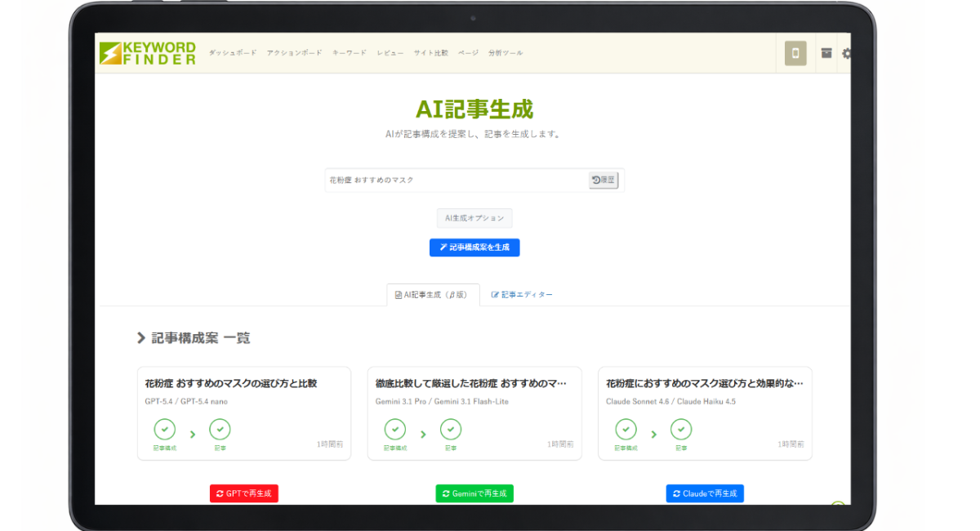Click the 記事 checkmark in the GPT card
The image size is (980, 531).
coord(220,430)
